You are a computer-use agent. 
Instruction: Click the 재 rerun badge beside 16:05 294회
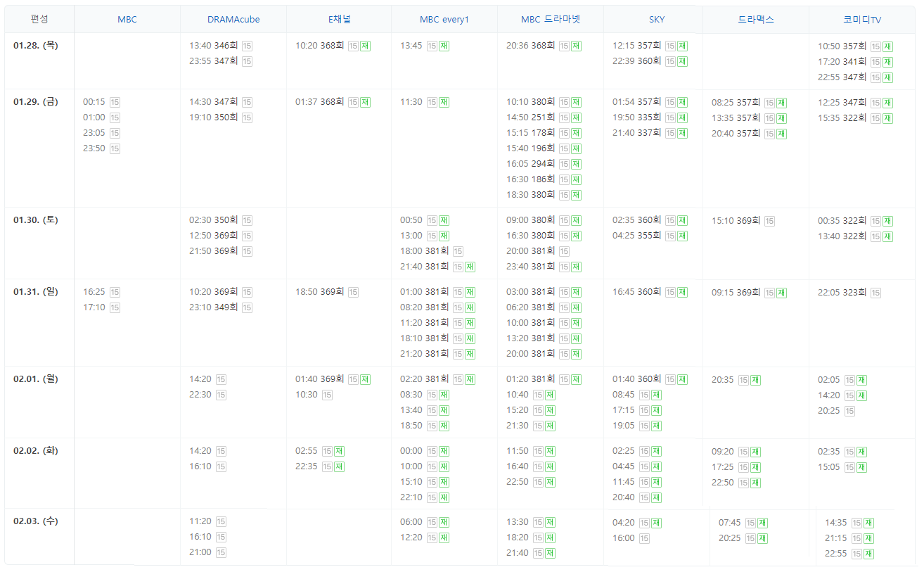point(576,164)
